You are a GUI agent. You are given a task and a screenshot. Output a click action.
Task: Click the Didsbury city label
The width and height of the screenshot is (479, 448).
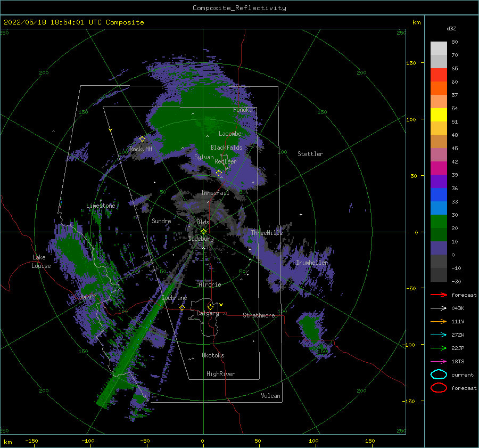click(201, 239)
